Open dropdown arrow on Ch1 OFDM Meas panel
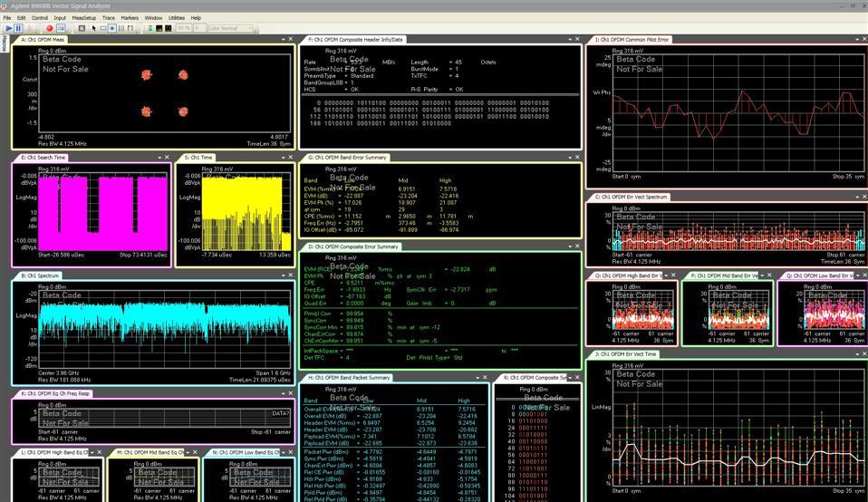Viewport: 868px width, 502px height. (x=282, y=40)
